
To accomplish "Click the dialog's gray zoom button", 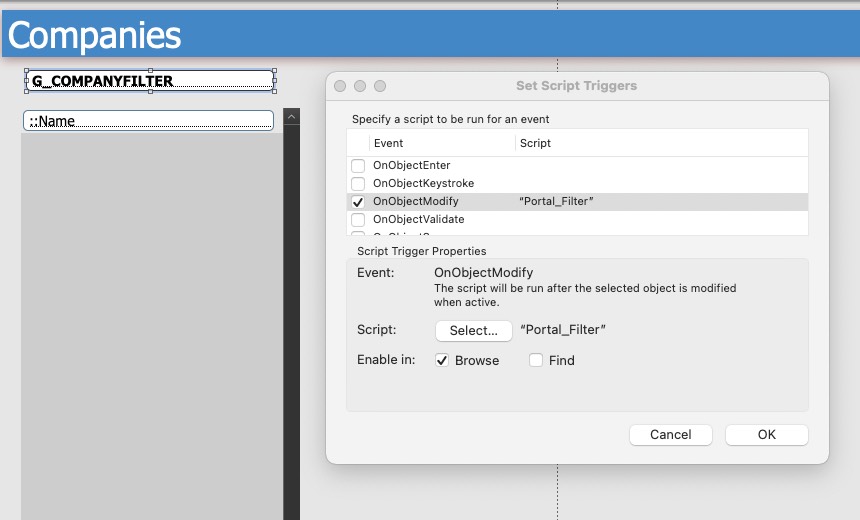I will point(379,86).
